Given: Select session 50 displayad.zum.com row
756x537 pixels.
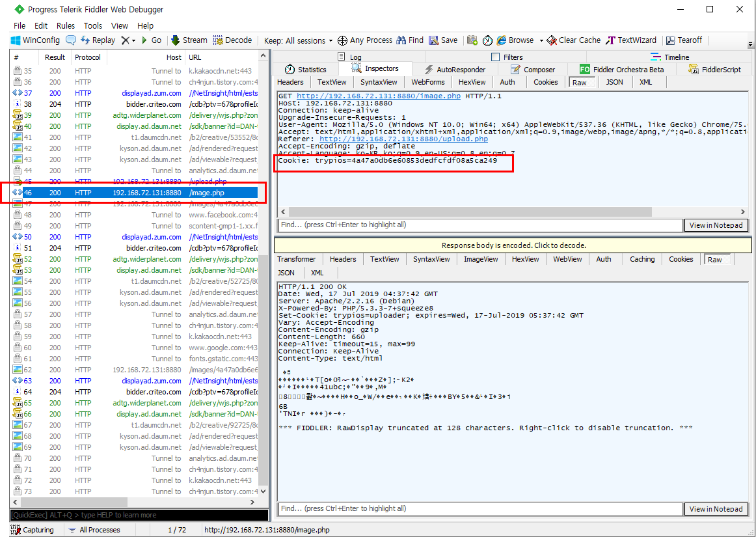Looking at the screenshot, I should click(x=134, y=237).
